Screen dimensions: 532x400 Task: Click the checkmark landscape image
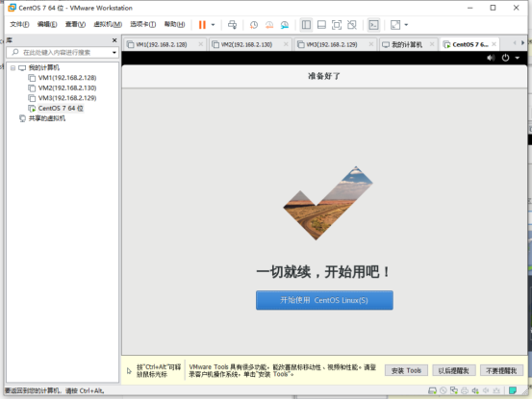(328, 203)
